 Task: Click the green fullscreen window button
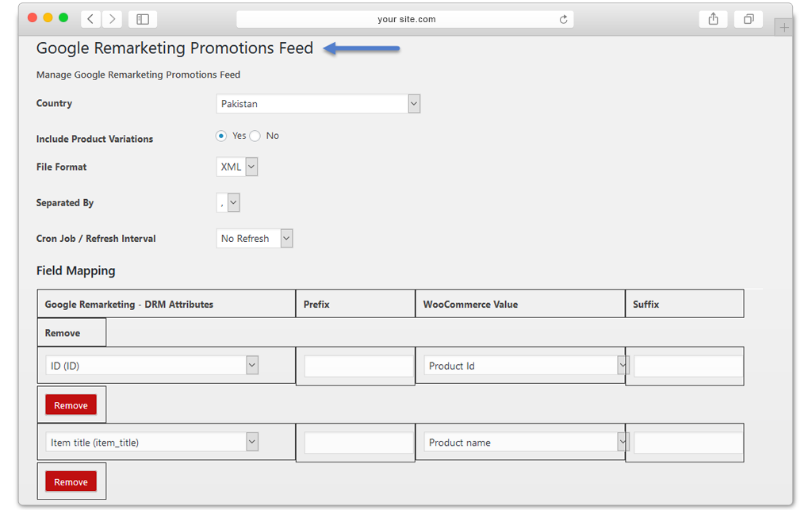[x=63, y=17]
